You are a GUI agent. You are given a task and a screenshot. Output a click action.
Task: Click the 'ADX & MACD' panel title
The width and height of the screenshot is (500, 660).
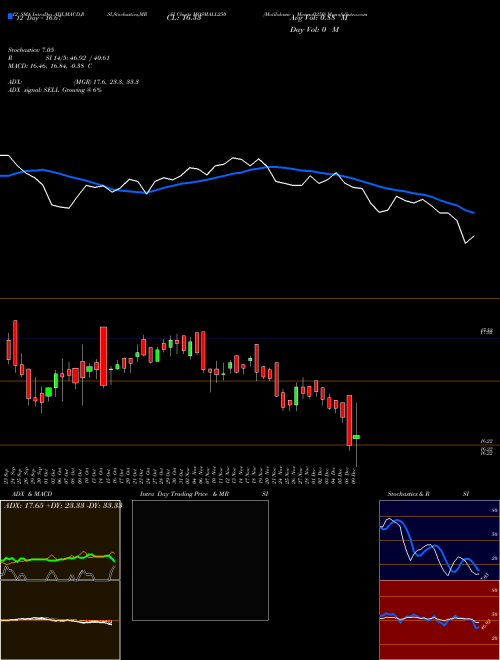tap(32, 494)
